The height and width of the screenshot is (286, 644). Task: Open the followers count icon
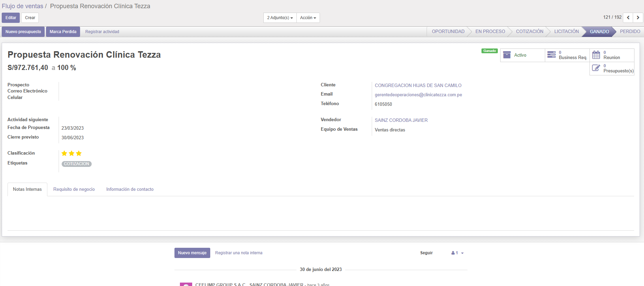click(x=455, y=253)
